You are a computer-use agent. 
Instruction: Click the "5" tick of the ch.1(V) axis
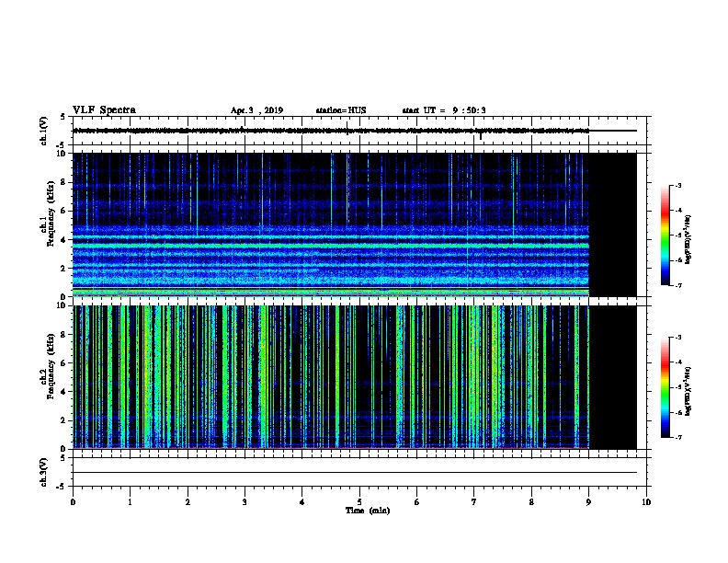pyautogui.click(x=63, y=117)
